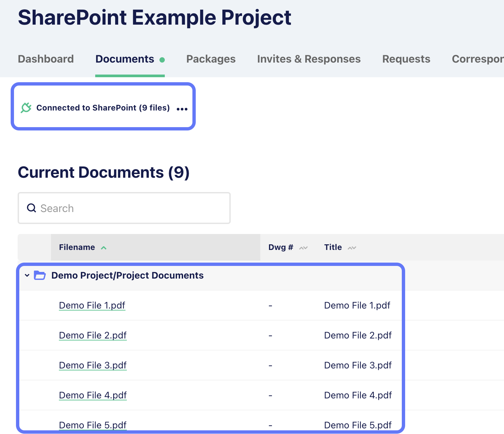
Task: Click the green SharePoint plug icon
Action: pyautogui.click(x=26, y=108)
